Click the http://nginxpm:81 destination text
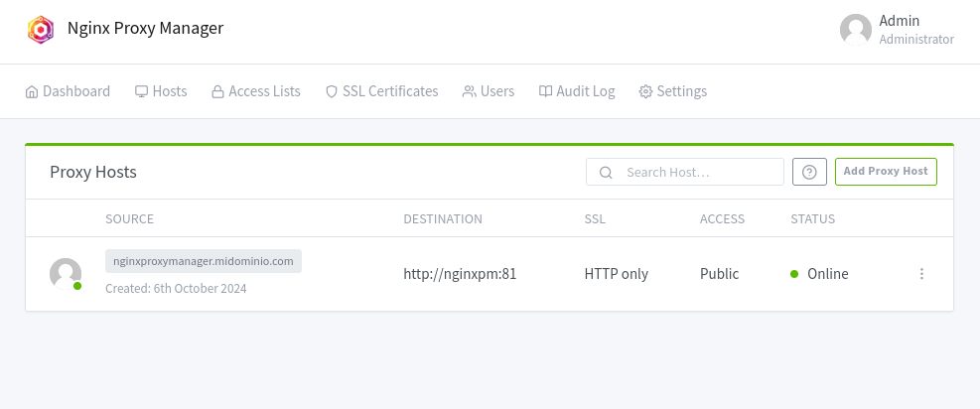 (460, 274)
